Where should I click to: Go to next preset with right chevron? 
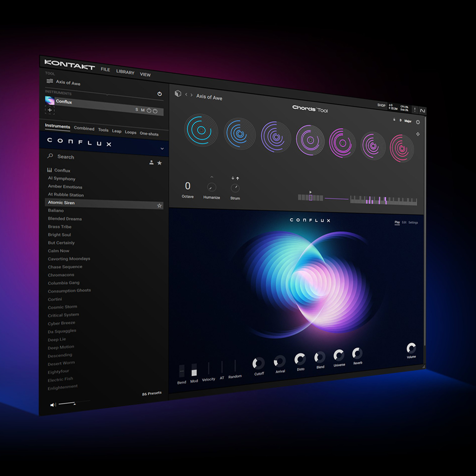point(191,95)
